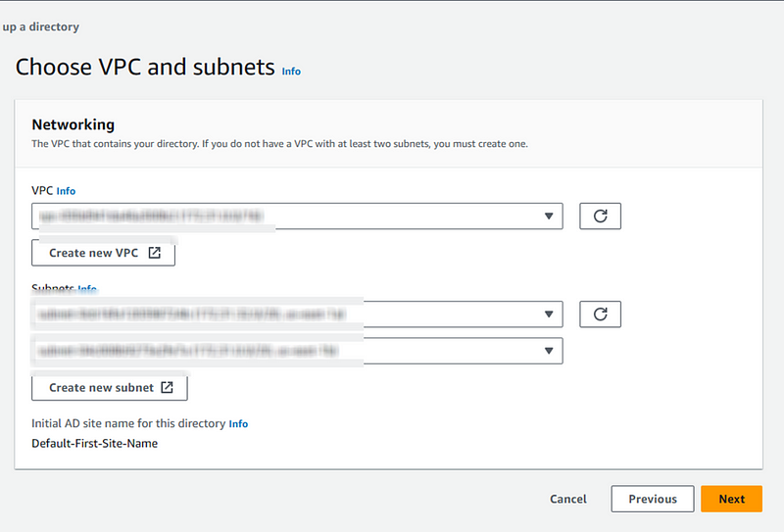Open the VPC Info link
Image resolution: width=784 pixels, height=532 pixels.
coord(66,191)
